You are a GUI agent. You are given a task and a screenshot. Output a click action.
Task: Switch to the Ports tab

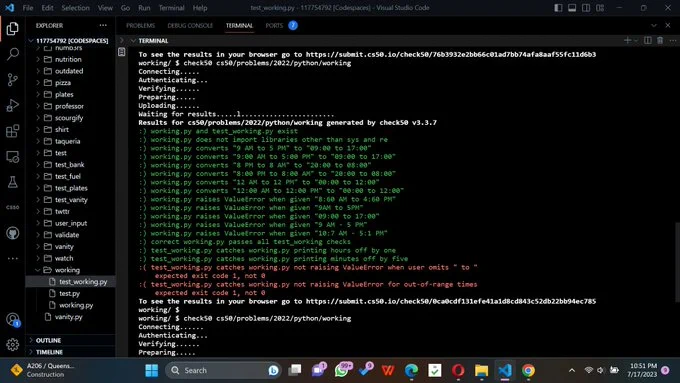274,26
